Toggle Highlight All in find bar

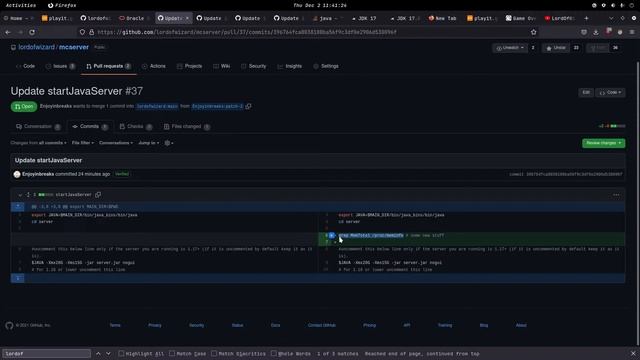point(141,353)
